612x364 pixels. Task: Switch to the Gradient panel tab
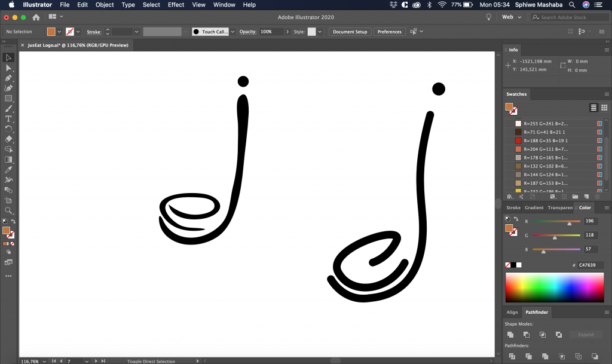534,207
